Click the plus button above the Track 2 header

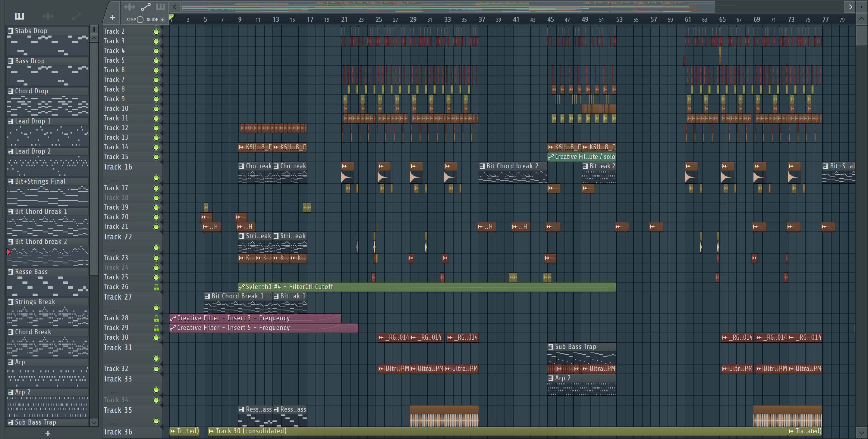point(112,18)
